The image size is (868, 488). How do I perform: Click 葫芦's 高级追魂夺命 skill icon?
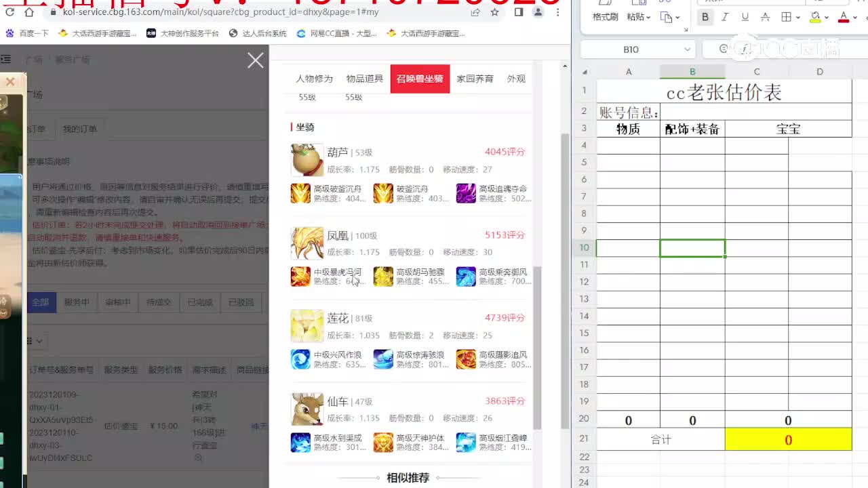[x=466, y=193]
